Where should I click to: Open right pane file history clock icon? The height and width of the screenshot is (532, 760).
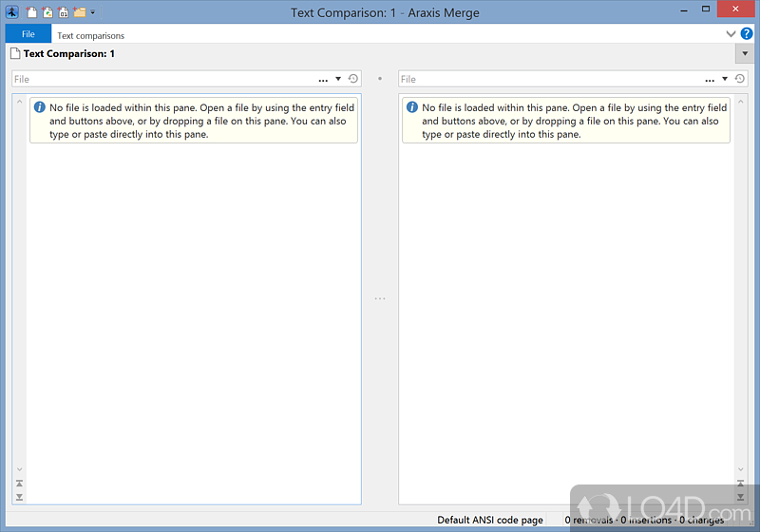(740, 80)
